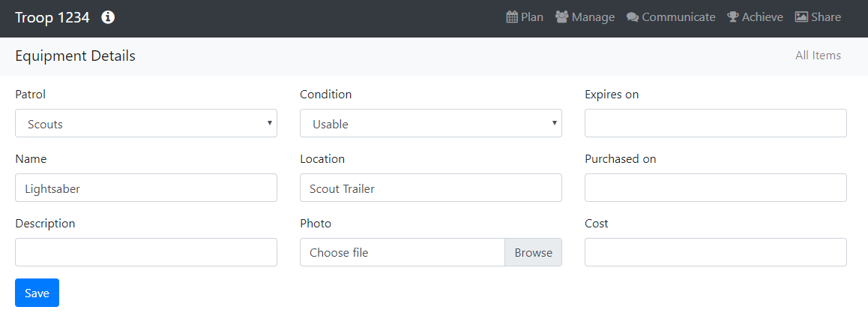Click the chat bubbles icon beside Communicate
Screen dimensions: 868x325
pos(632,17)
